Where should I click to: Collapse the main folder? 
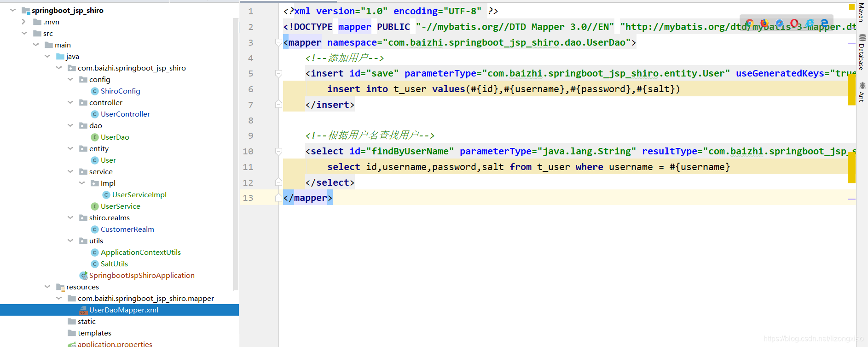coord(35,45)
